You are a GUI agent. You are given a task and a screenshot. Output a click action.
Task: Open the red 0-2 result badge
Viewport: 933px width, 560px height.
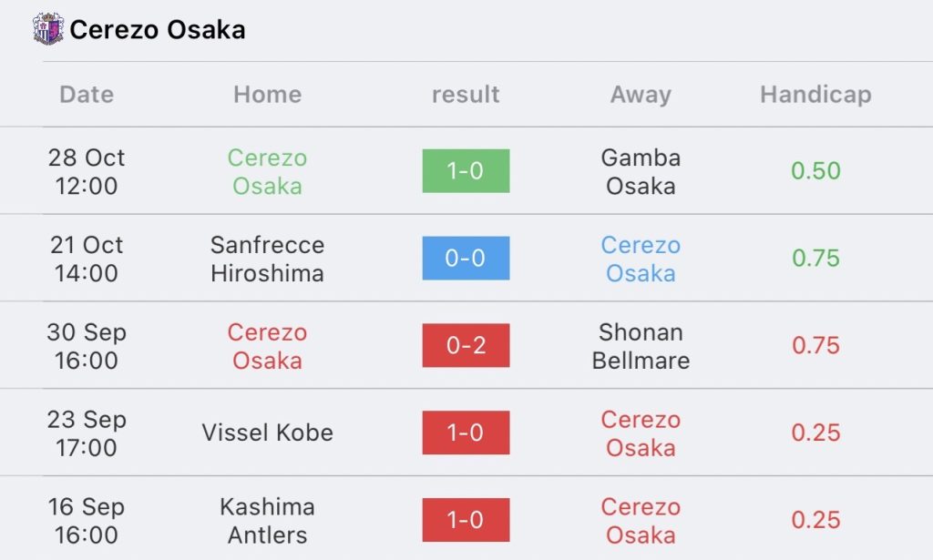(466, 345)
